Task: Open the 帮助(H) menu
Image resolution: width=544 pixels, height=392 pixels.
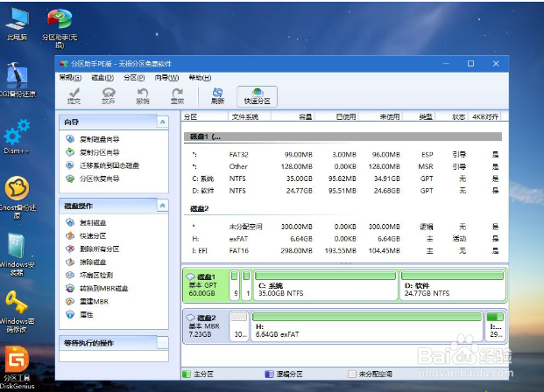Action: coord(200,78)
